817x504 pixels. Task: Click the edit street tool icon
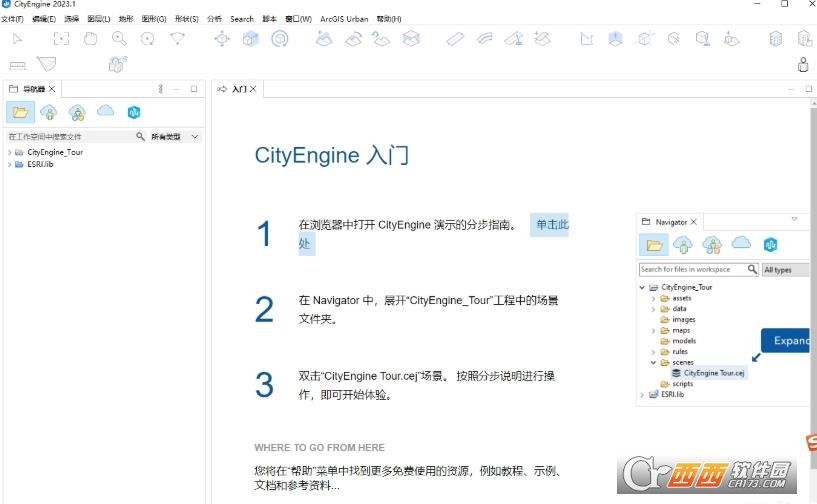point(513,39)
